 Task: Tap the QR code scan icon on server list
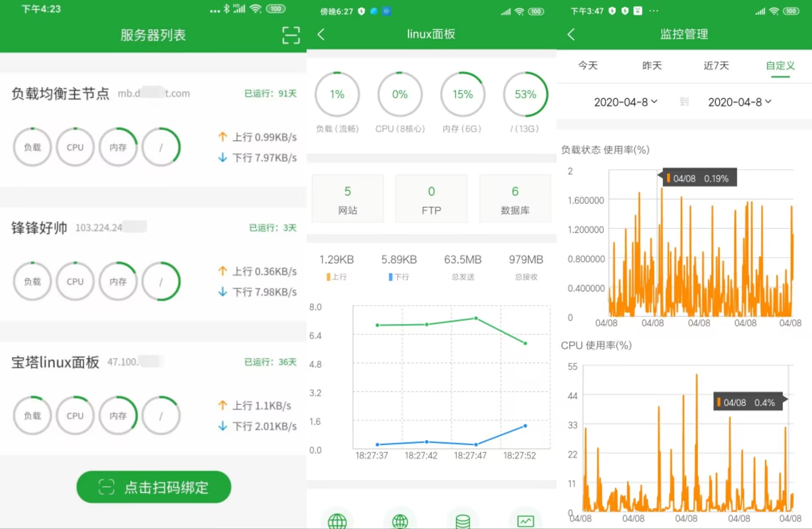point(291,35)
